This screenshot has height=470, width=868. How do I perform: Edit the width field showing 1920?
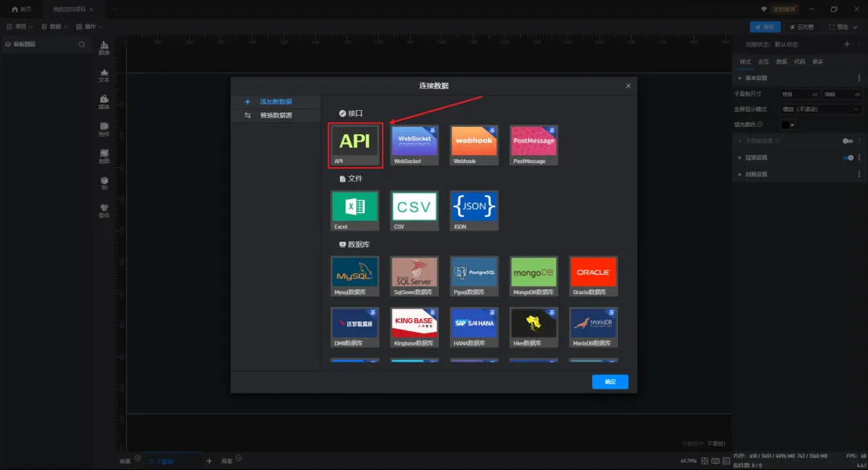[x=800, y=95]
